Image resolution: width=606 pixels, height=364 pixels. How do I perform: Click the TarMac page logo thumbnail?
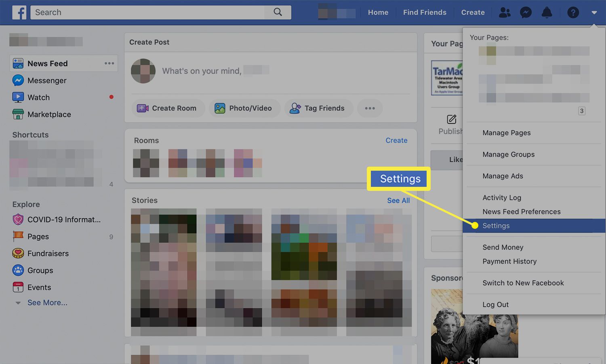click(x=447, y=77)
